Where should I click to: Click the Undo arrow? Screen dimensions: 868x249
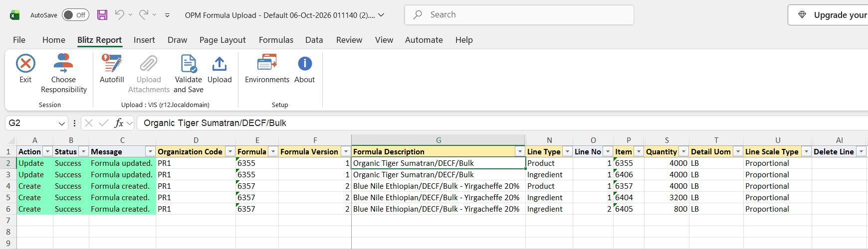click(x=119, y=15)
